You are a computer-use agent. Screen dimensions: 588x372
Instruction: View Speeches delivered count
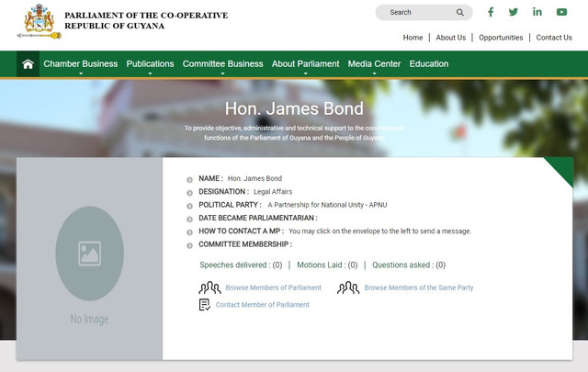241,265
